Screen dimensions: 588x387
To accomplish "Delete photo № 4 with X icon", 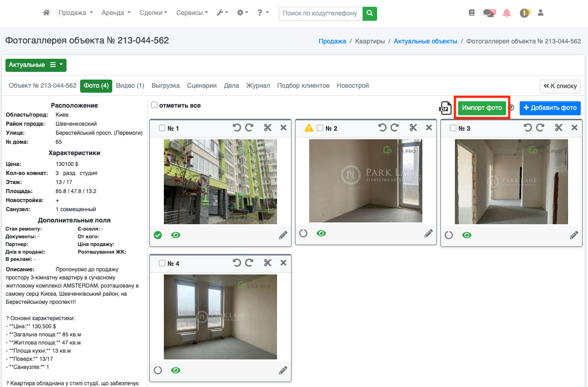I will pyautogui.click(x=283, y=263).
